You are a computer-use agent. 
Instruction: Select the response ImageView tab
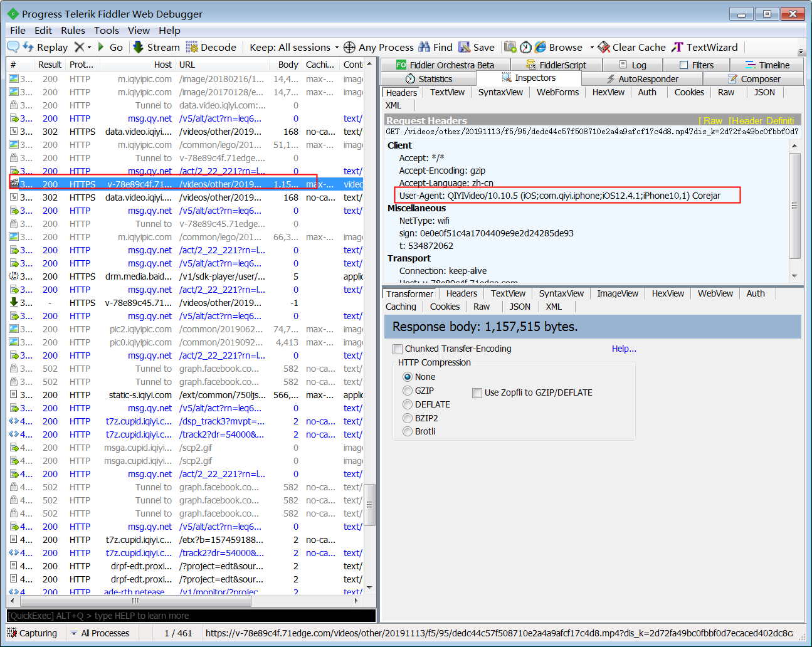point(618,293)
